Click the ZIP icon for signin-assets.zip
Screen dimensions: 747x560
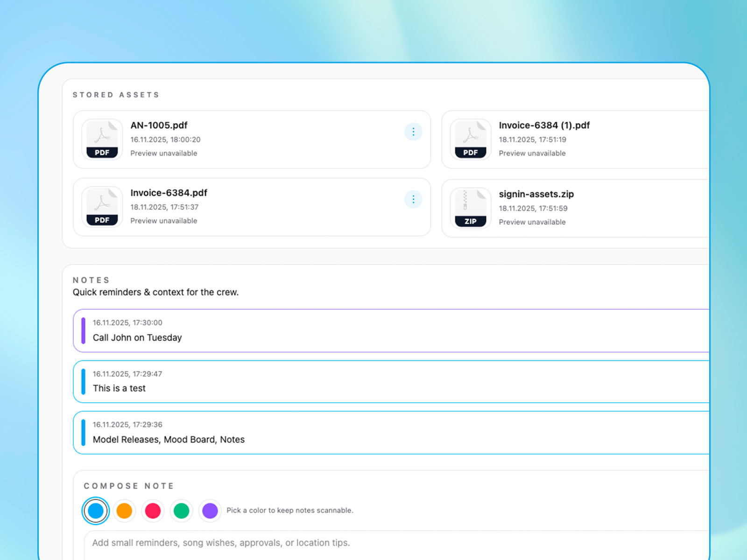[470, 207]
